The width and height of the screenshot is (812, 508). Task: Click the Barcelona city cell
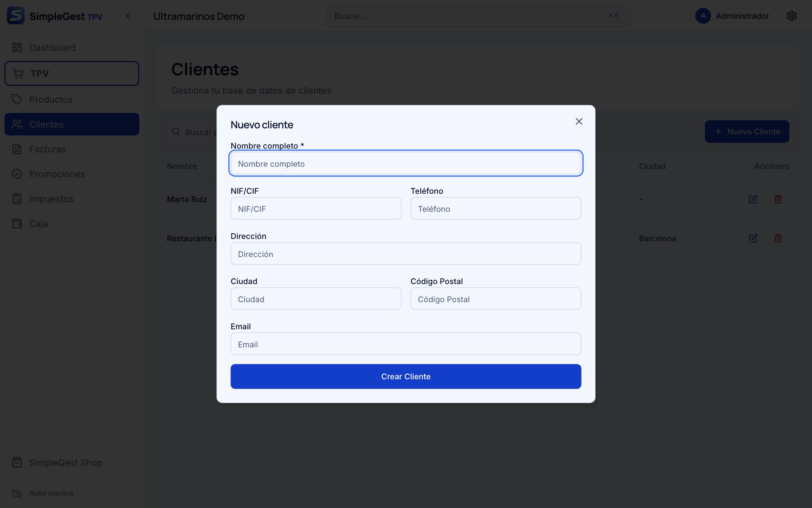tap(657, 238)
